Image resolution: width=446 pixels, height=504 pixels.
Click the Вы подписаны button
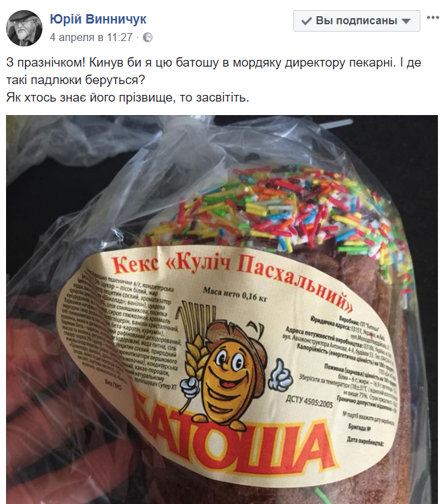pyautogui.click(x=357, y=21)
